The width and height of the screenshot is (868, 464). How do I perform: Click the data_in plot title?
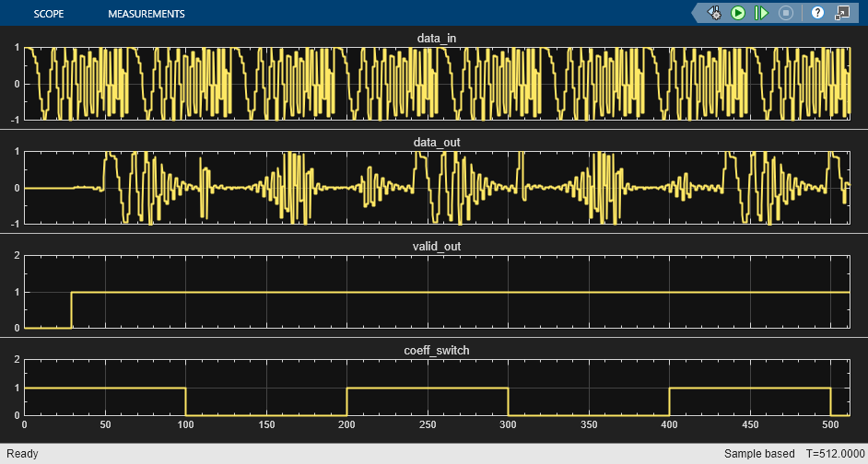437,38
